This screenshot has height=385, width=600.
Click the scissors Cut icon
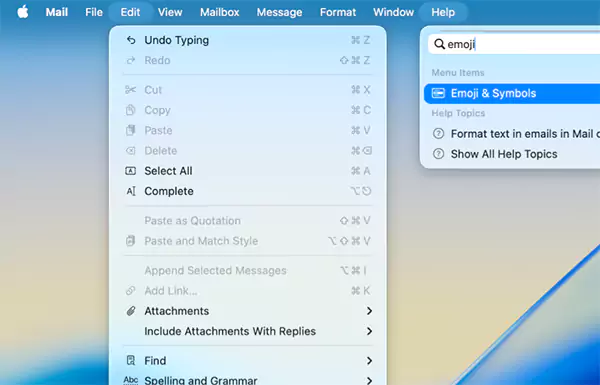click(130, 90)
